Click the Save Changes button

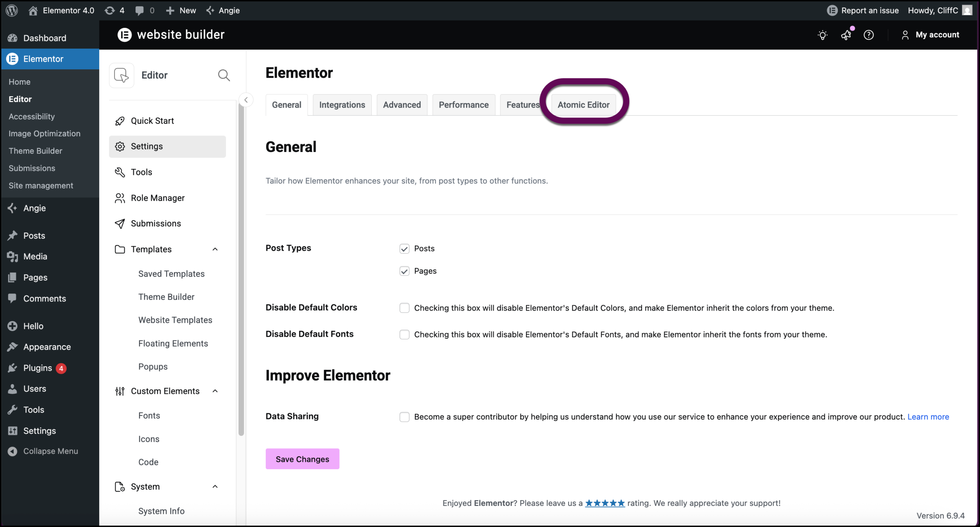click(302, 459)
